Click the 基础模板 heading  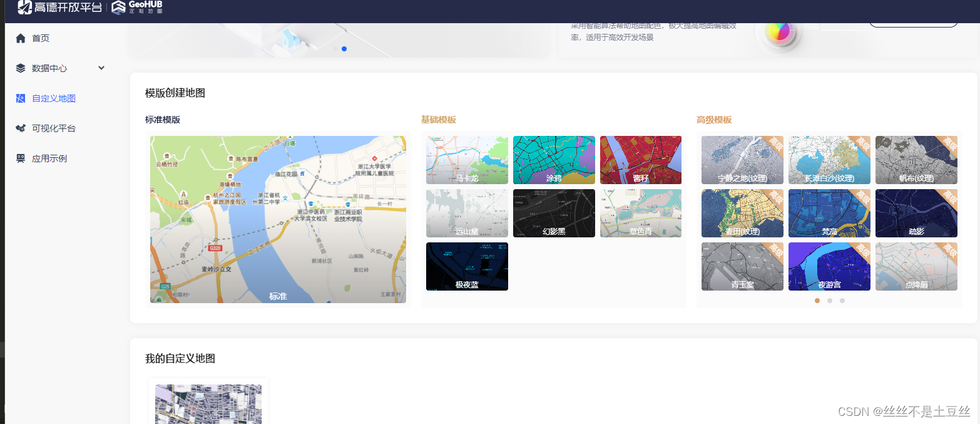pyautogui.click(x=439, y=120)
